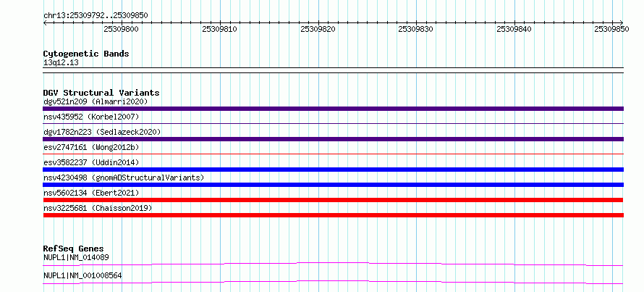Click the blue bar under nsv4230498
The height and width of the screenshot is (292, 644).
click(333, 185)
